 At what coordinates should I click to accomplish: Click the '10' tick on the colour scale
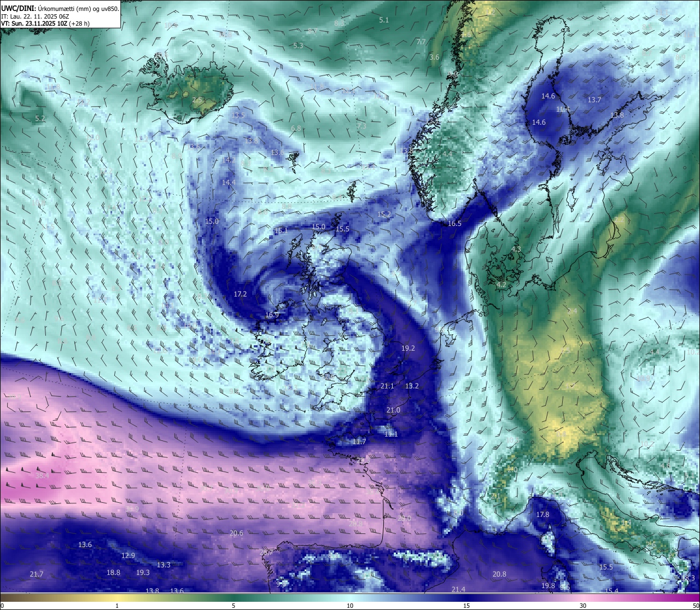tap(350, 606)
